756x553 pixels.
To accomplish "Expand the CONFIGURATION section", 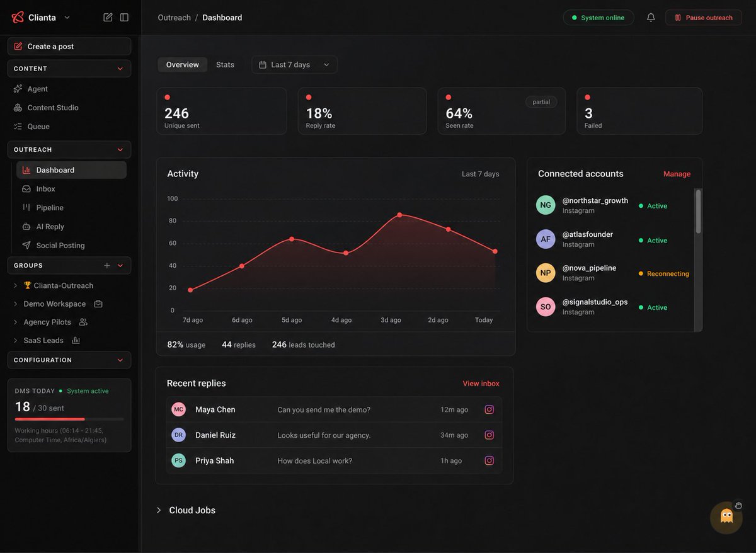I will [x=120, y=360].
